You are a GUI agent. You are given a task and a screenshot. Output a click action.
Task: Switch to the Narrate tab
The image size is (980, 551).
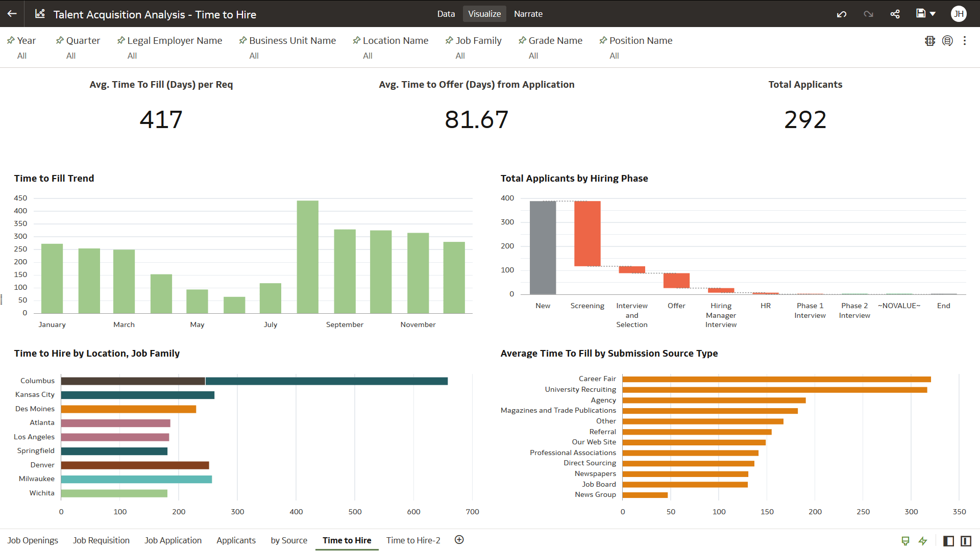coord(528,14)
